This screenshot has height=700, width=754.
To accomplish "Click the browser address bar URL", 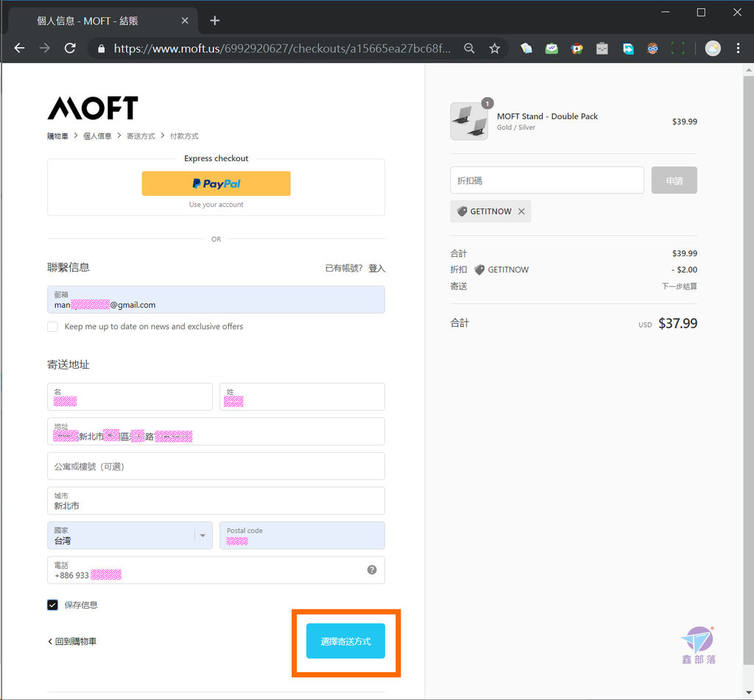I will 282,49.
